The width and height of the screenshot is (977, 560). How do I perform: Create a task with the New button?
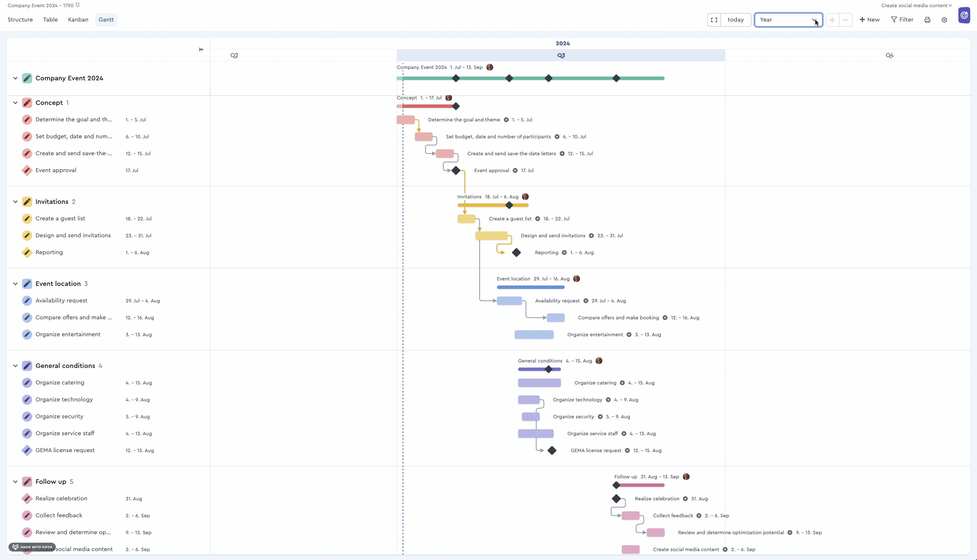tap(869, 19)
